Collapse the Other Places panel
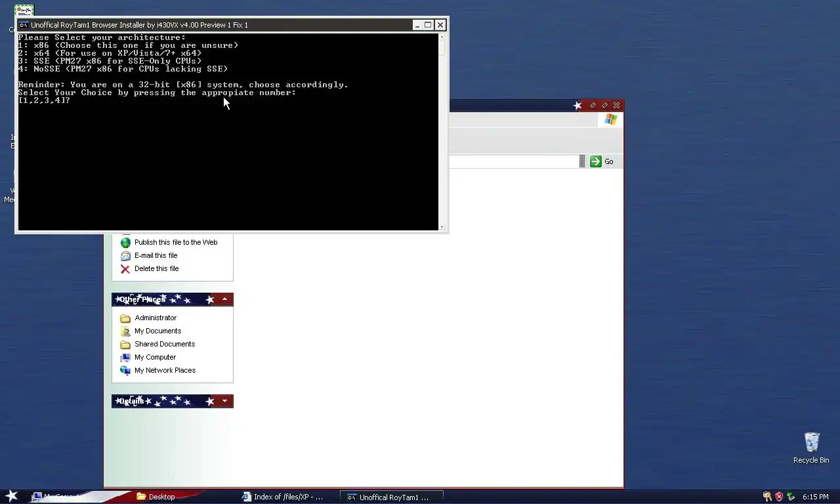Viewport: 840px width, 504px height. coord(224,299)
